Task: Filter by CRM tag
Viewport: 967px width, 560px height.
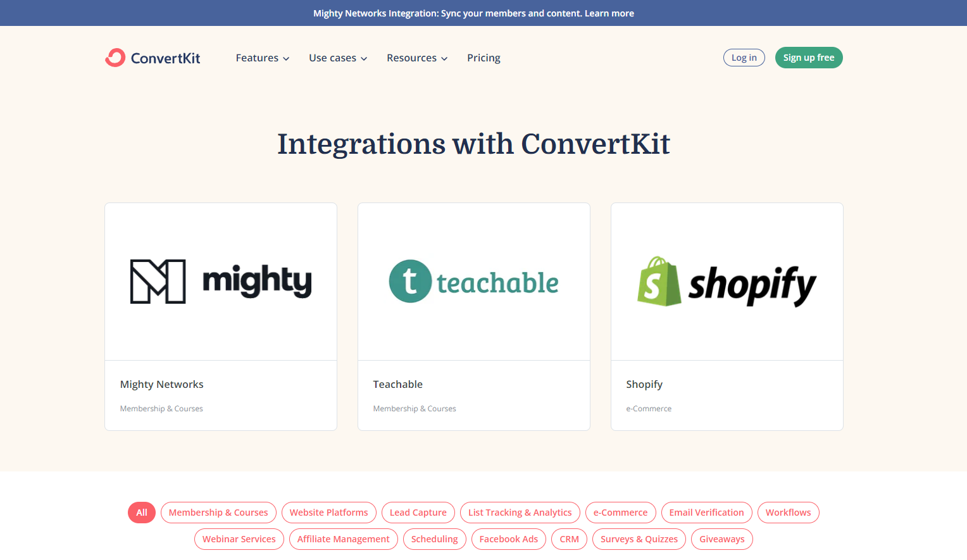Action: pos(570,539)
